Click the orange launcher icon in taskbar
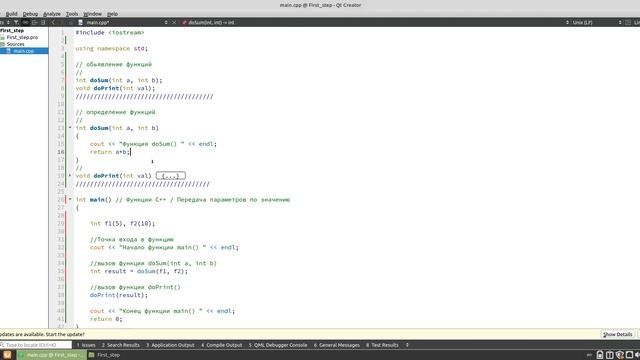Viewport: 640px width, 360px height. (x=7, y=355)
